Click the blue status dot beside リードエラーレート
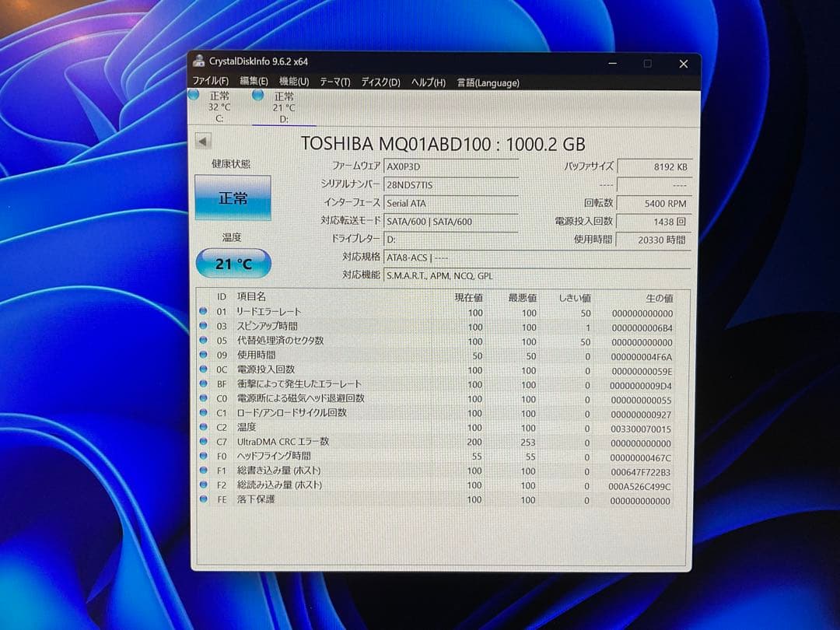840x630 pixels. point(204,313)
